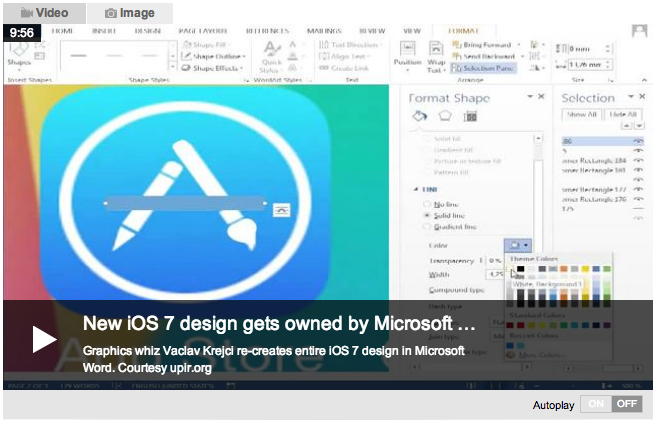
Task: Open the INSERT ribbon tab
Action: tap(104, 31)
